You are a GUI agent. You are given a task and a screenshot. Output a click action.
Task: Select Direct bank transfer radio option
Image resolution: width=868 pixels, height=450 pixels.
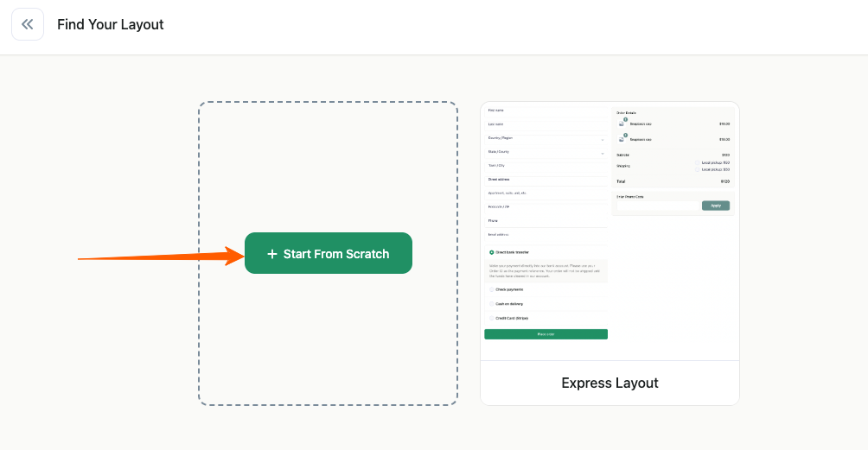click(492, 252)
